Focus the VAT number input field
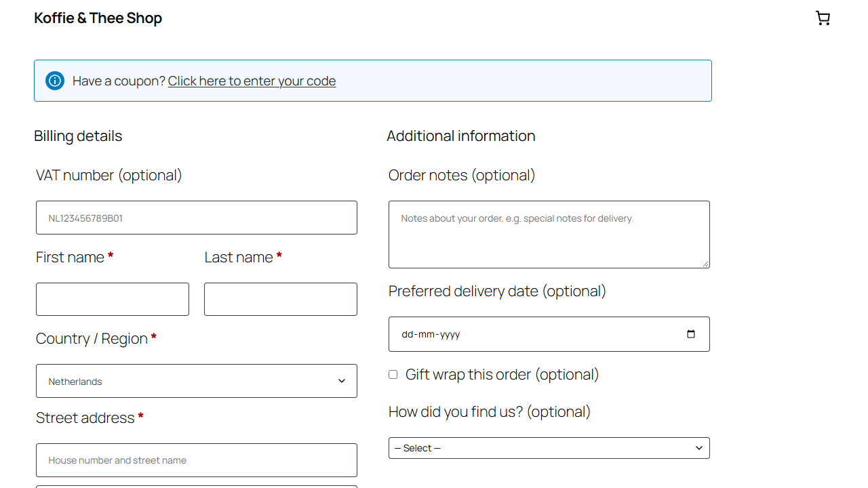The width and height of the screenshot is (868, 488). (x=197, y=218)
